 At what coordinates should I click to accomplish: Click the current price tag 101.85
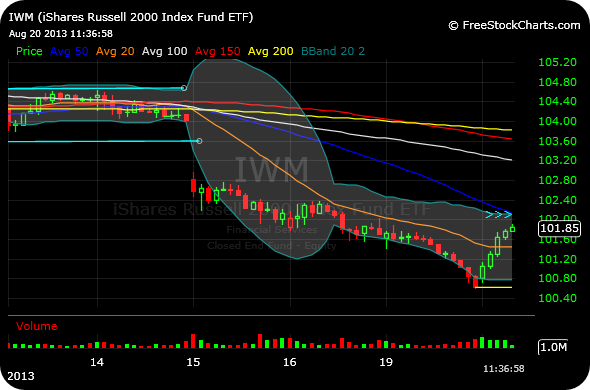[559, 229]
